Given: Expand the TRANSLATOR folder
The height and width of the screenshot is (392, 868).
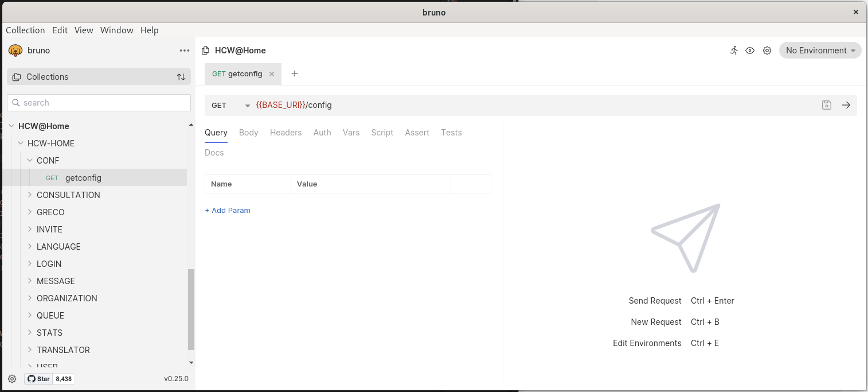Looking at the screenshot, I should 30,350.
